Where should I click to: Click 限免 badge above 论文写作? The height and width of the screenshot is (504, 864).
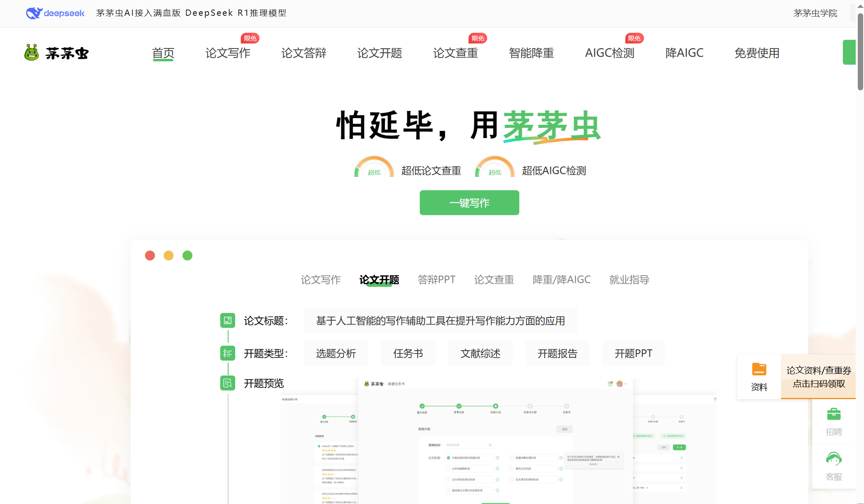[x=250, y=38]
